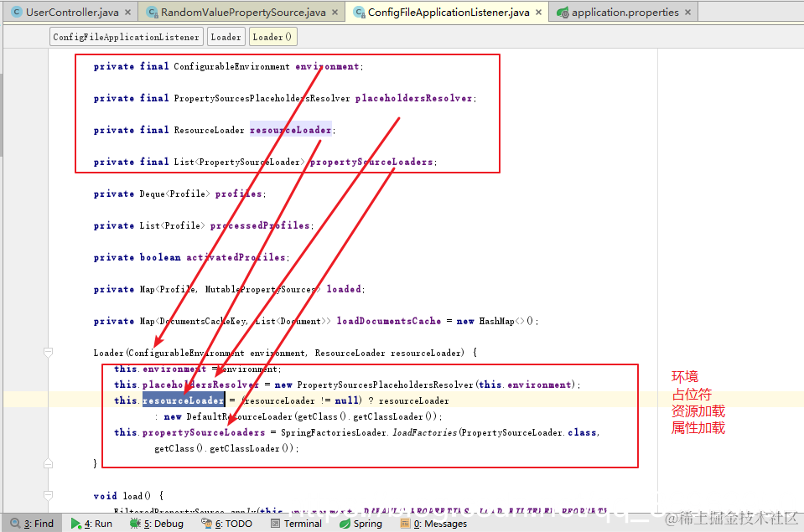
Task: Open RandomValuePropertySource.java tab
Action: point(243,12)
